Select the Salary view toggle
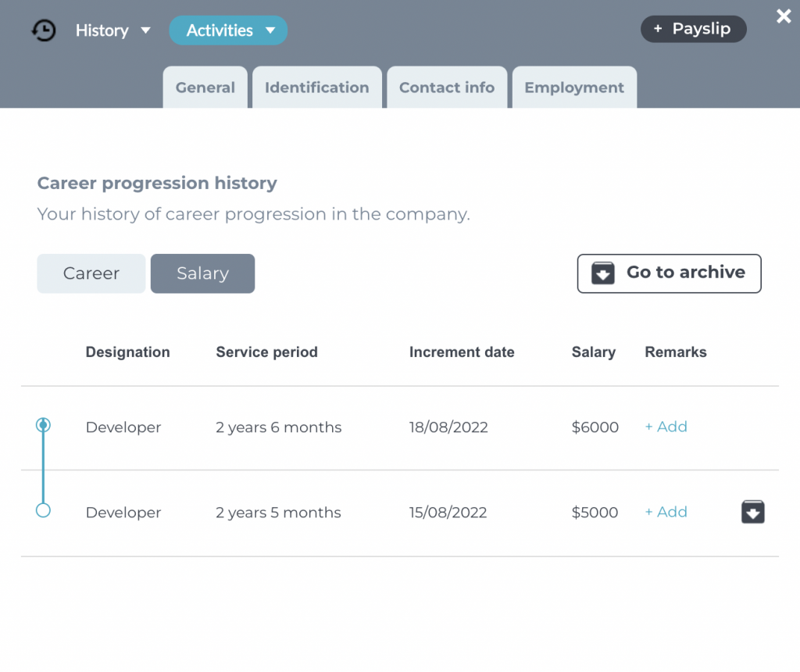The image size is (800, 672). pyautogui.click(x=202, y=273)
